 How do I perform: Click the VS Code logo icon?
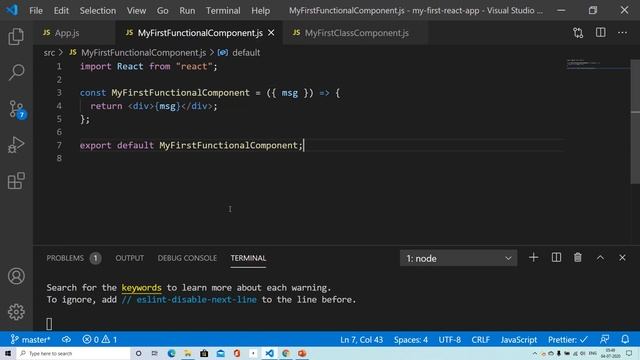point(12,10)
